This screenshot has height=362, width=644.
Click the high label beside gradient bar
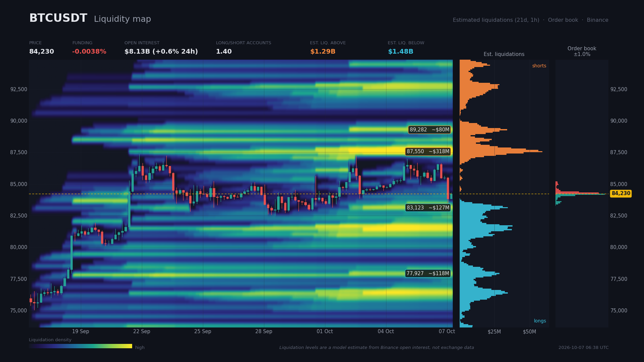click(140, 348)
